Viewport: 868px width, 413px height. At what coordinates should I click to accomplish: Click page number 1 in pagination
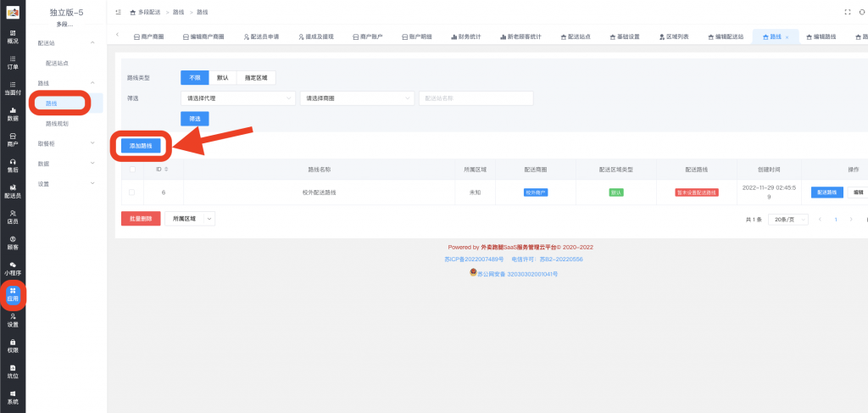point(836,220)
